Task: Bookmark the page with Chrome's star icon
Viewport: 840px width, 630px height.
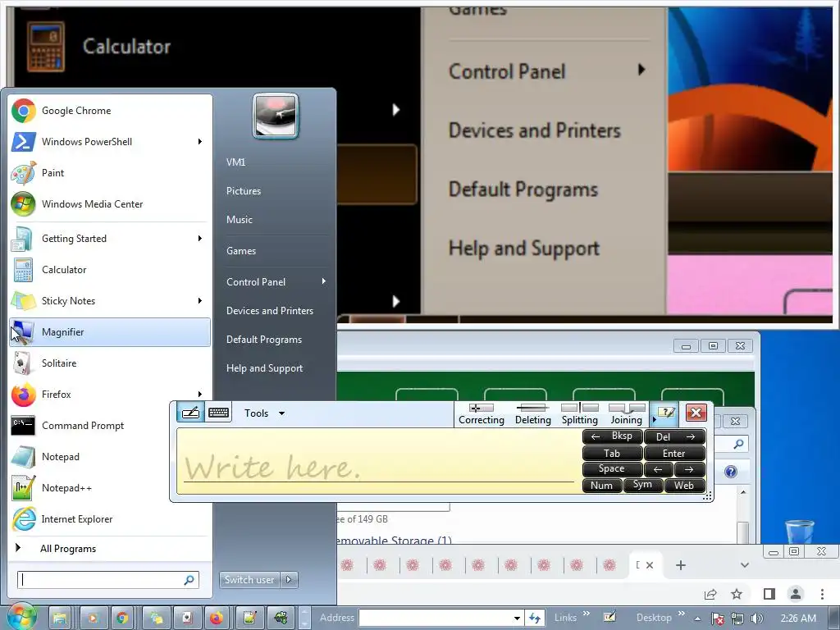Action: coord(737,594)
